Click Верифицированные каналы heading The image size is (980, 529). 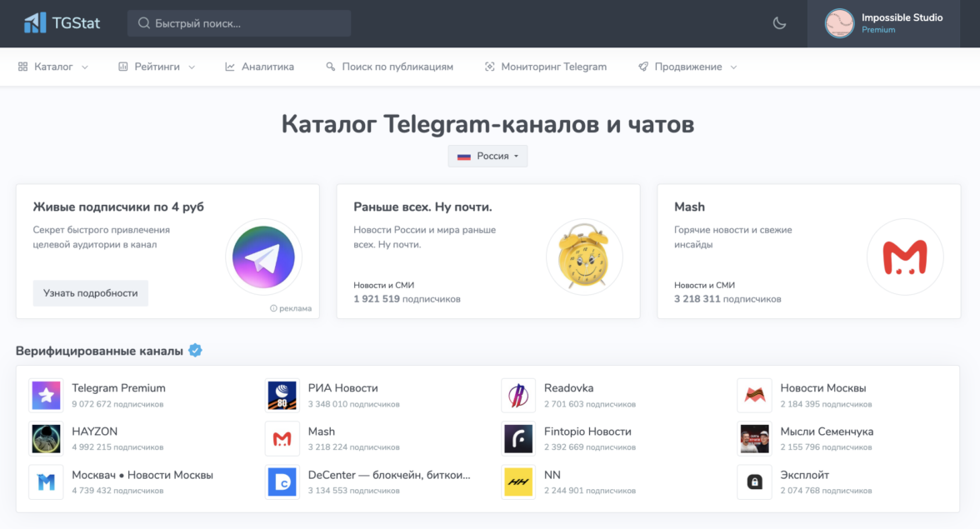tap(99, 351)
